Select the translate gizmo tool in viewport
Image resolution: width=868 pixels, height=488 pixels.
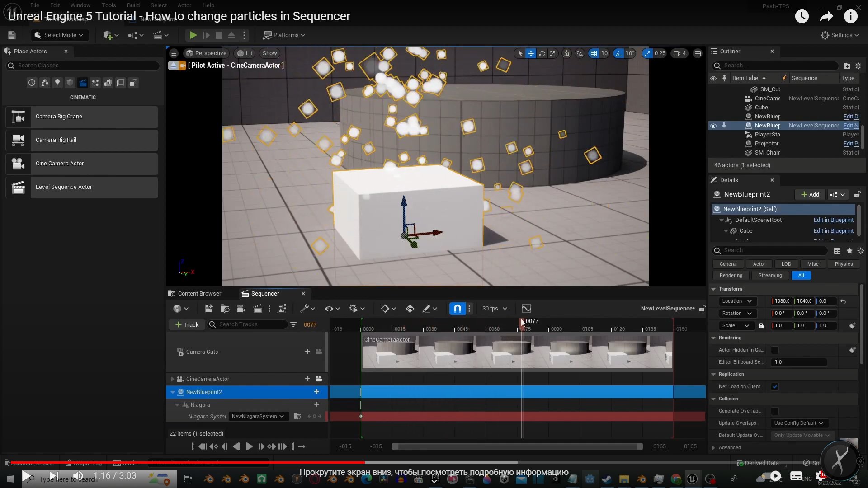pos(531,53)
